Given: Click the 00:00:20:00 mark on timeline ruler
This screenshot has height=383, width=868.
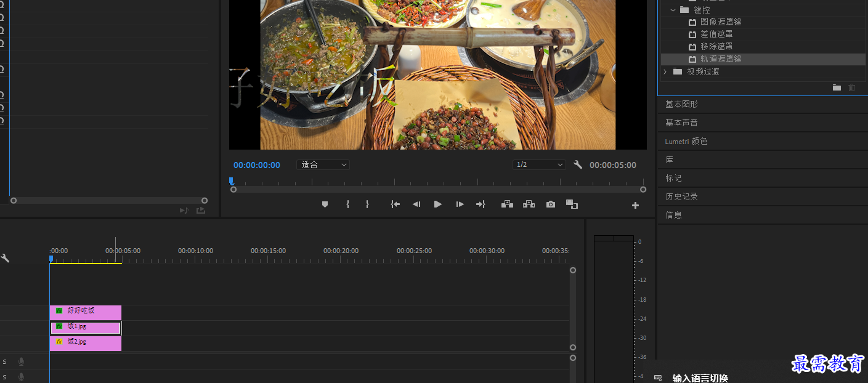Looking at the screenshot, I should tap(341, 251).
